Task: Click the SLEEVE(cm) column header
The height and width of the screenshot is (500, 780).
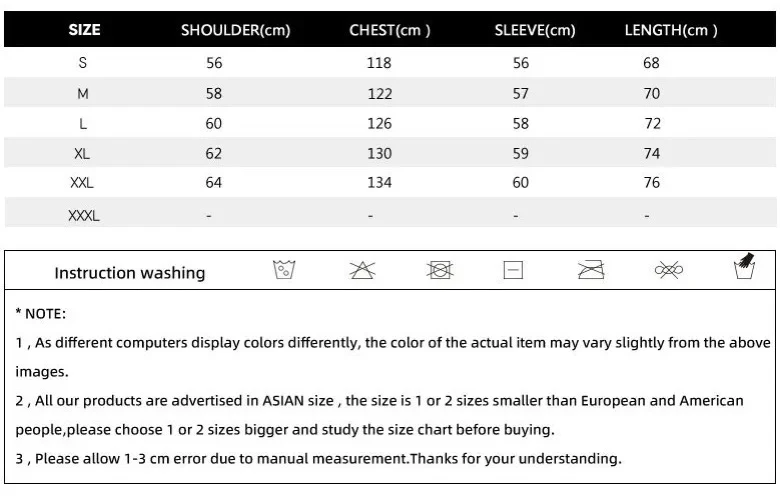Action: point(535,30)
